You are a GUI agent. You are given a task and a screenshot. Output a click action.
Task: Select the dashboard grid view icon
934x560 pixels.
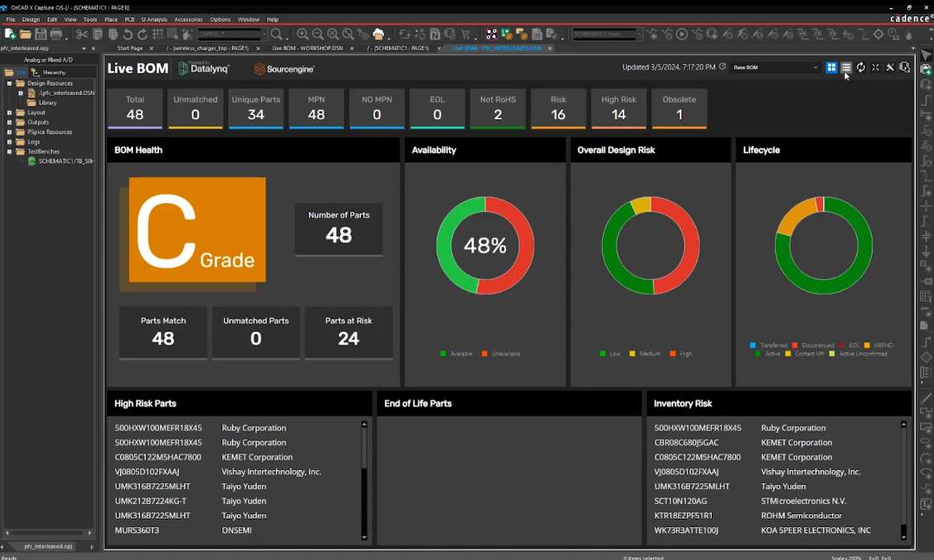831,67
